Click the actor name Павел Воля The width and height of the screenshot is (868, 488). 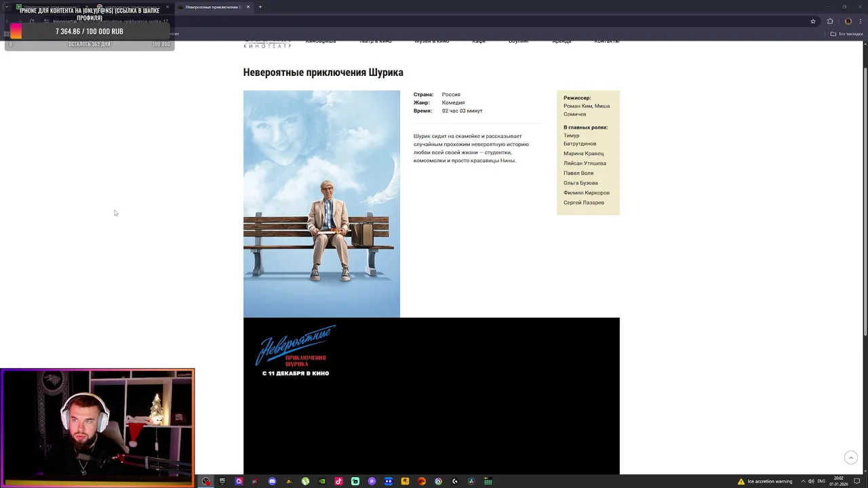coord(578,173)
